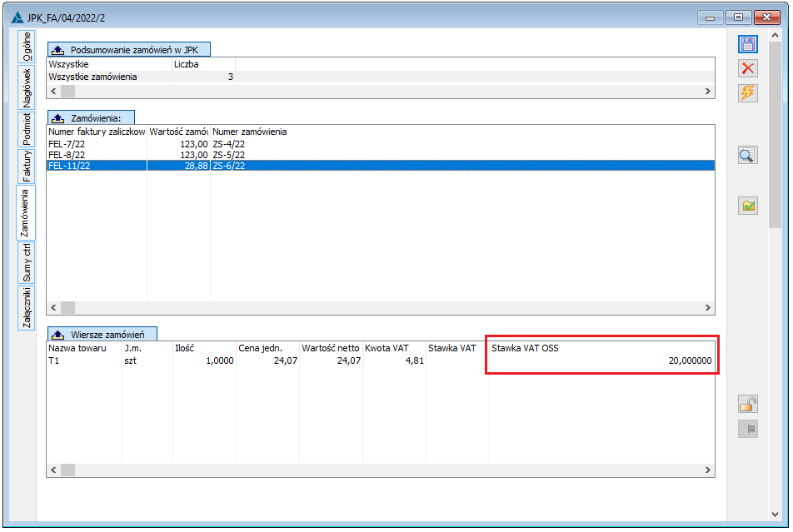The image size is (793, 532).
Task: Open the Podmiot tab
Action: tap(27, 128)
